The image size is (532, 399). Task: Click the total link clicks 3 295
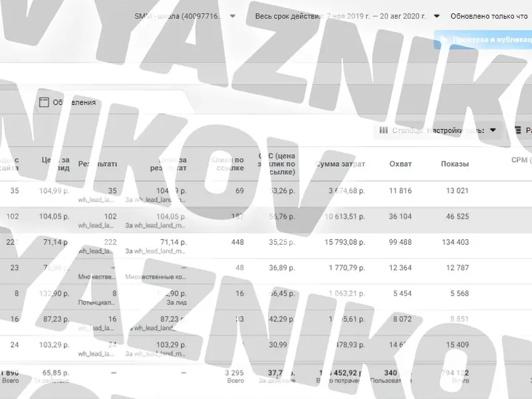(234, 373)
